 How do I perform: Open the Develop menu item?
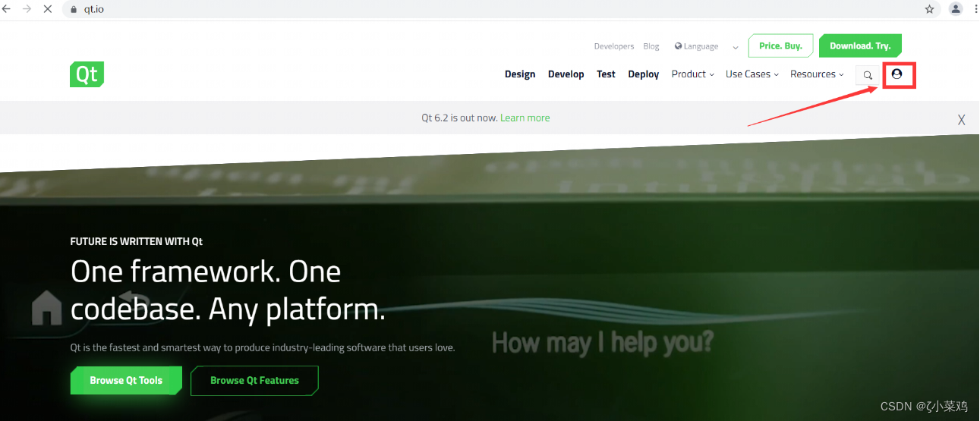566,74
